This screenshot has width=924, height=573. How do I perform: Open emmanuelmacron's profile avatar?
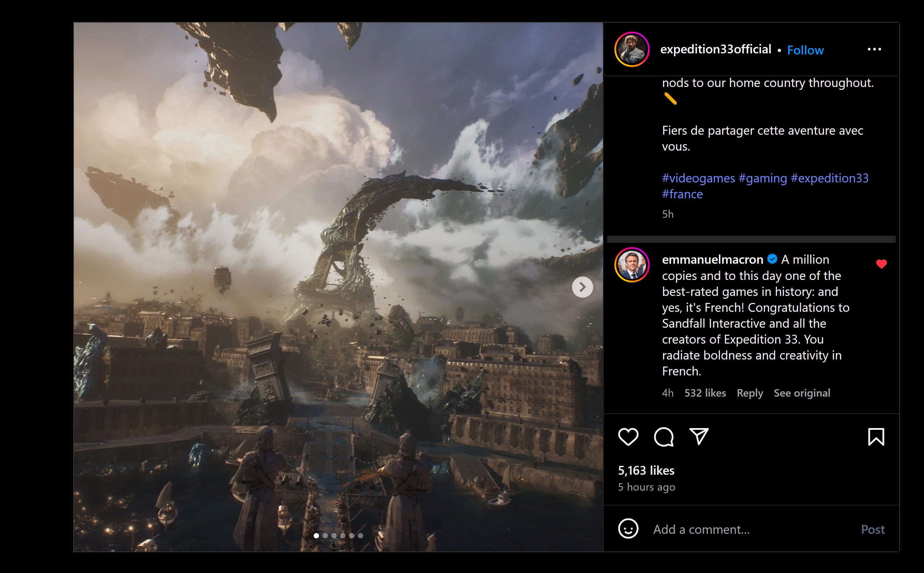(632, 265)
